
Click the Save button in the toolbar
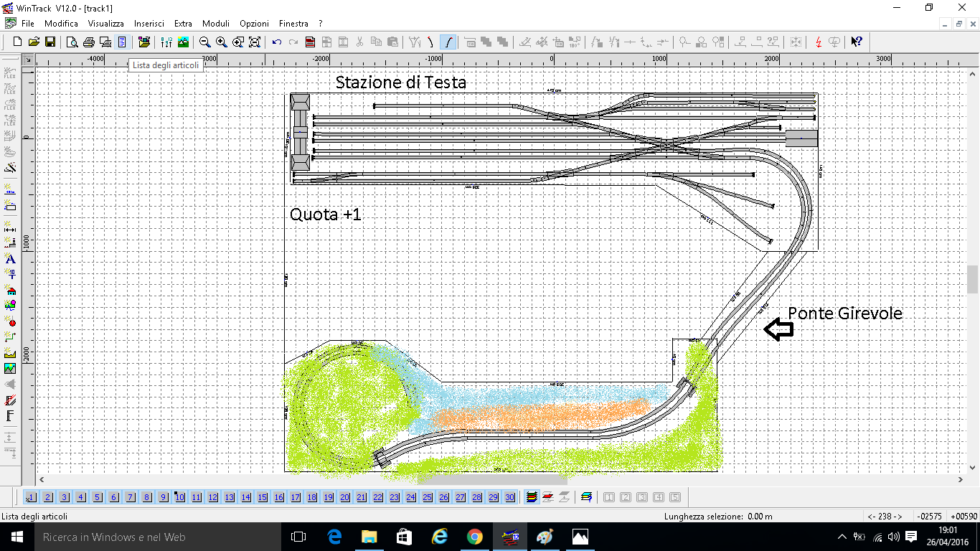coord(51,42)
